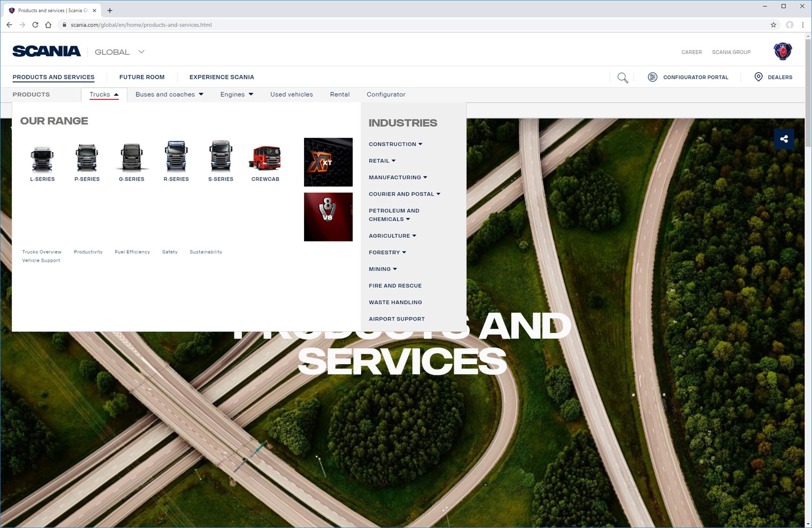Open the Configurator menu item

[x=386, y=95]
